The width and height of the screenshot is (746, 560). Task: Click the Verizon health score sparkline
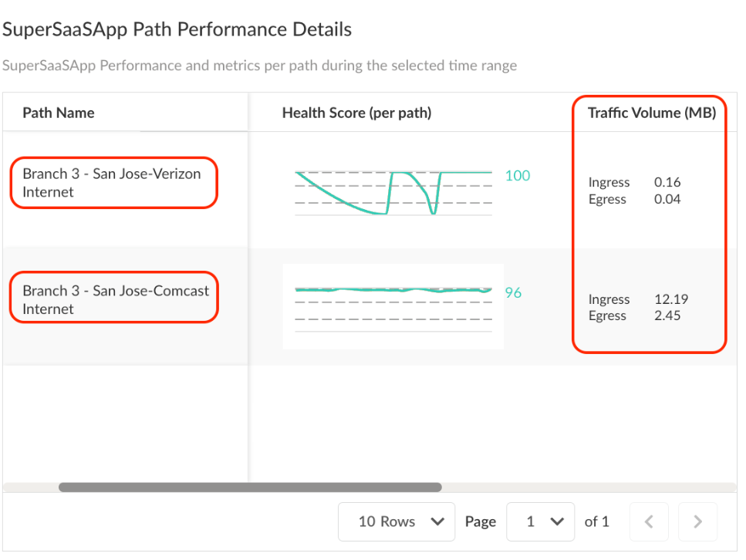(x=393, y=192)
